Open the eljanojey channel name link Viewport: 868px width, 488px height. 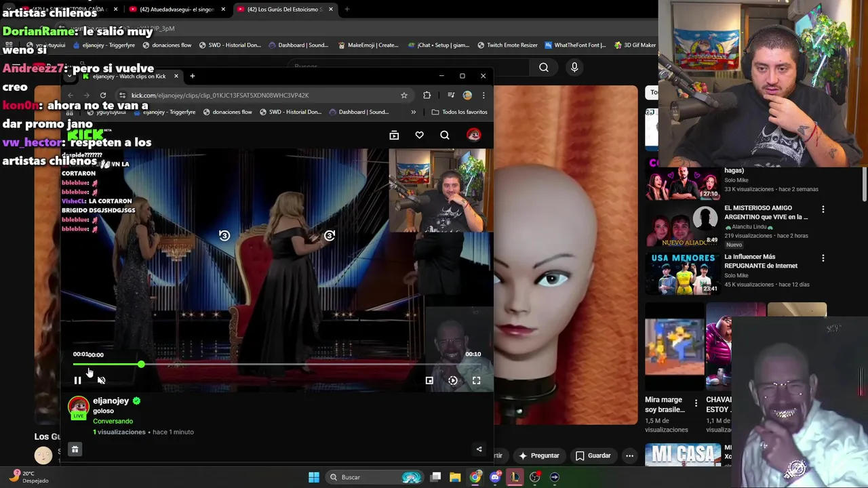click(111, 401)
